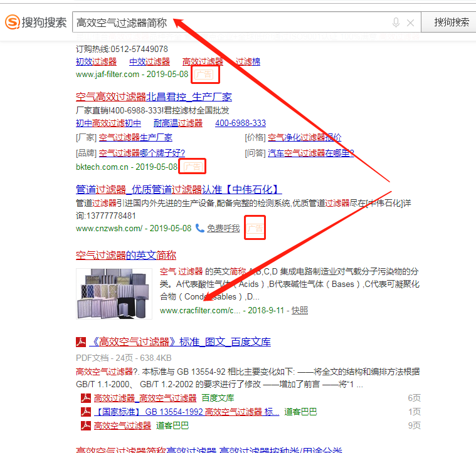The height and width of the screenshot is (453, 476).
Task: Click PDF icon beside 高效空气过滤器 道客巴巴 row
Action: point(86,425)
